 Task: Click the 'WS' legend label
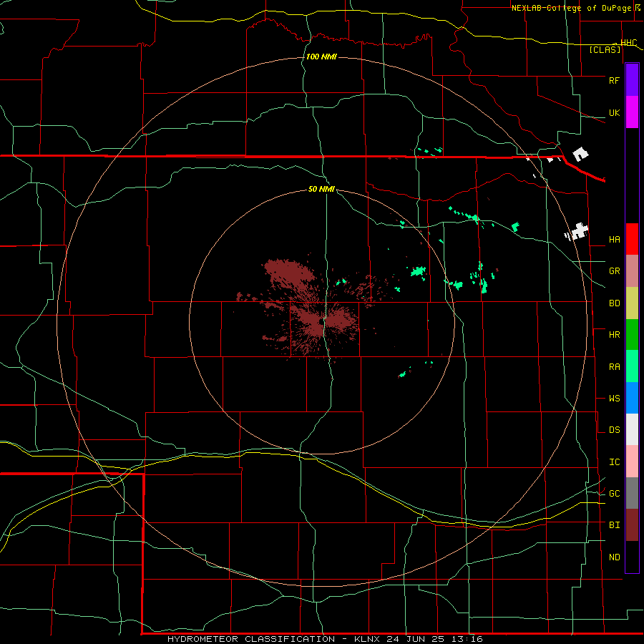(614, 399)
